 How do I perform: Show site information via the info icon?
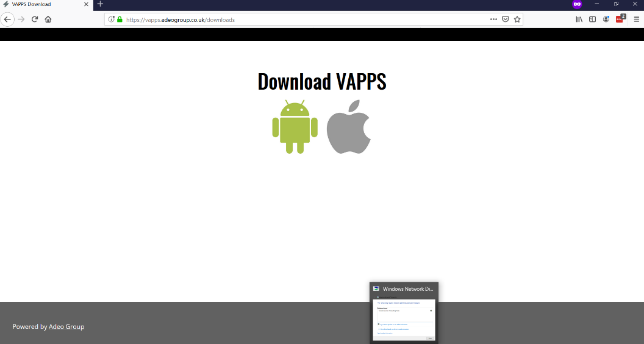click(111, 20)
